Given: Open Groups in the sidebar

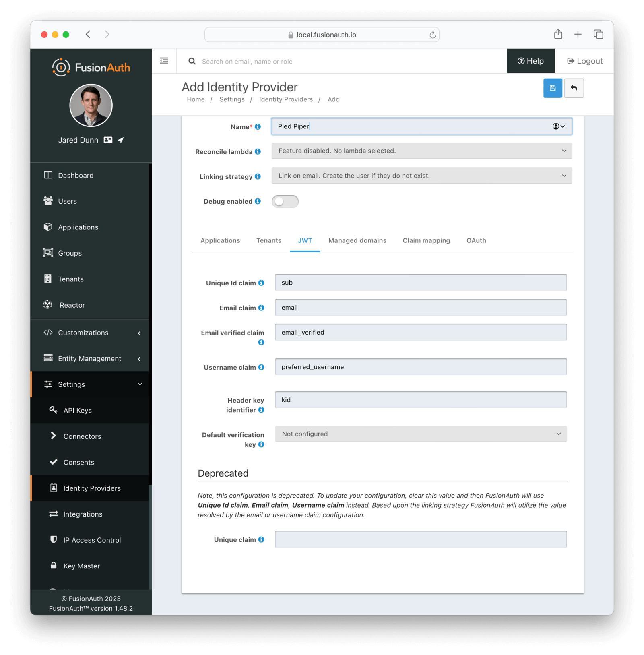Looking at the screenshot, I should (x=89, y=253).
